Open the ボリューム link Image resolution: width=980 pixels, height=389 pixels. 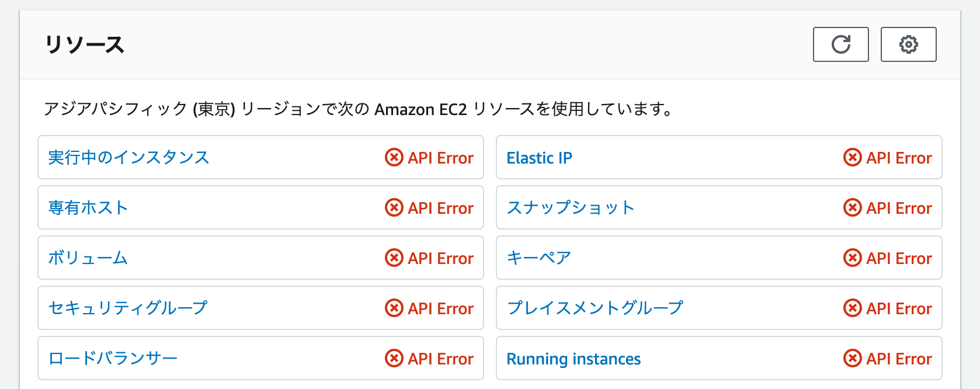[88, 258]
